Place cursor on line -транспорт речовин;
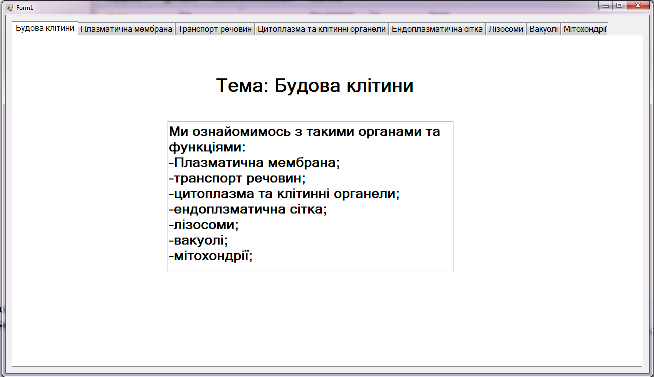This screenshot has height=377, width=654. tap(237, 178)
